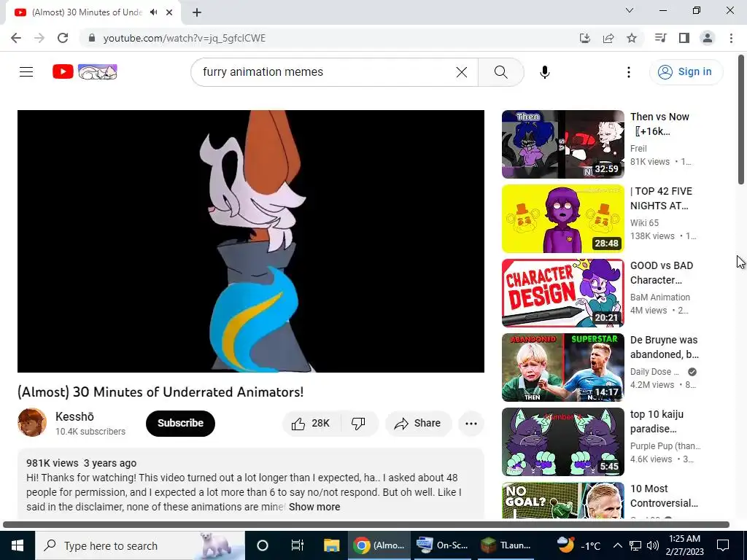Bookmark this page with the star

632,38
